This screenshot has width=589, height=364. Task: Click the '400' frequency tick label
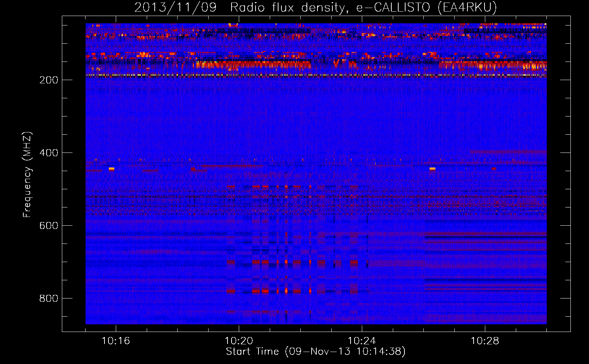[49, 153]
